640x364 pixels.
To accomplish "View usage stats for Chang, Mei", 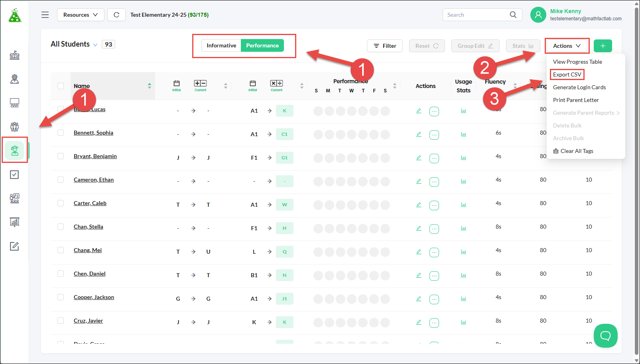I will coord(464,252).
